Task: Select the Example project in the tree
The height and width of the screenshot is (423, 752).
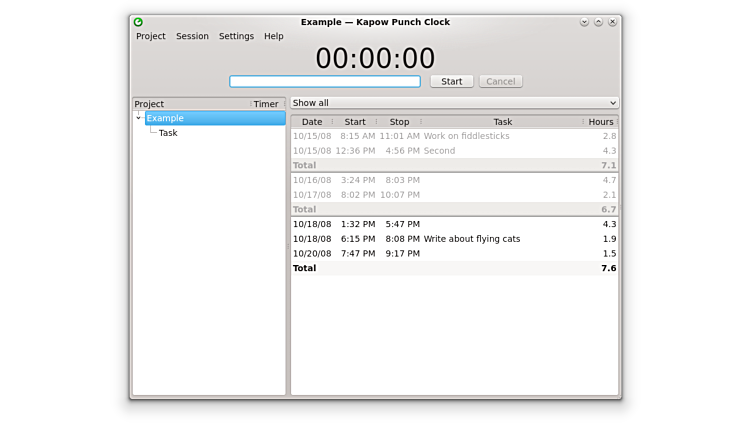Action: coord(166,118)
